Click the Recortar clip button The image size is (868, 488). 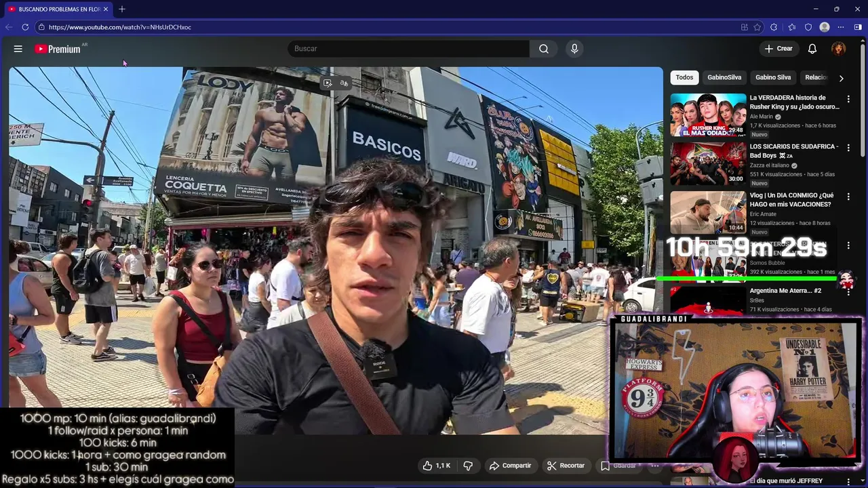(566, 466)
